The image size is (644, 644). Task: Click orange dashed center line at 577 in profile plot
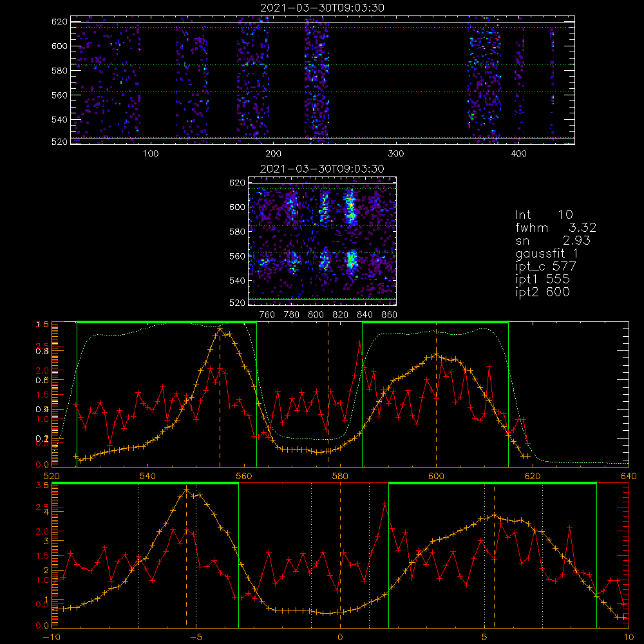(328, 394)
